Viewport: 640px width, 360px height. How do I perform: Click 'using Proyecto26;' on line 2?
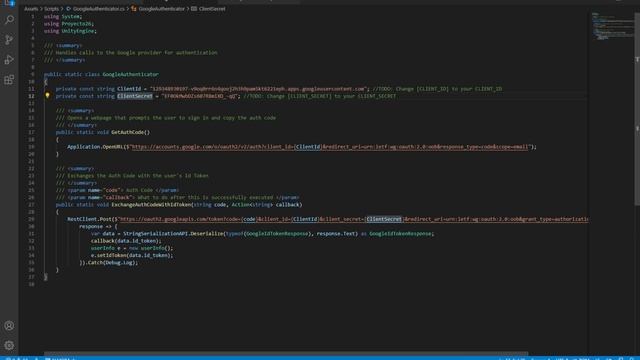coord(69,24)
